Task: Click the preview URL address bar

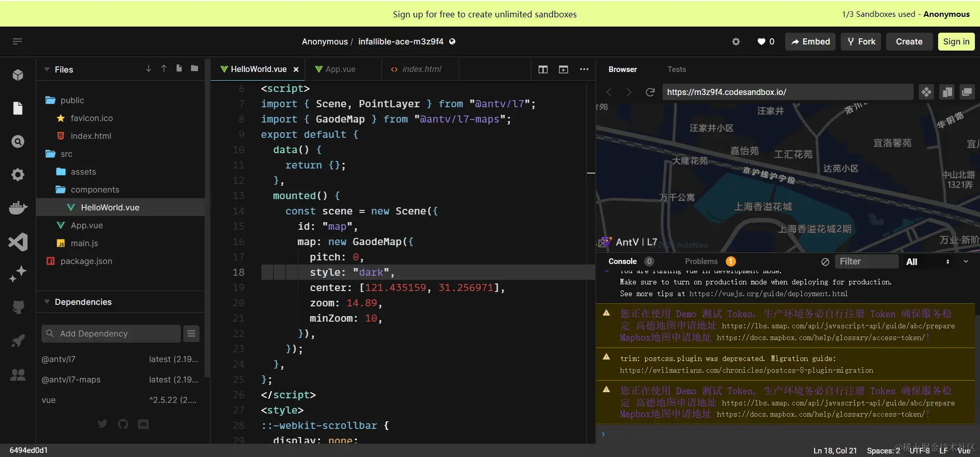Action: pos(788,92)
